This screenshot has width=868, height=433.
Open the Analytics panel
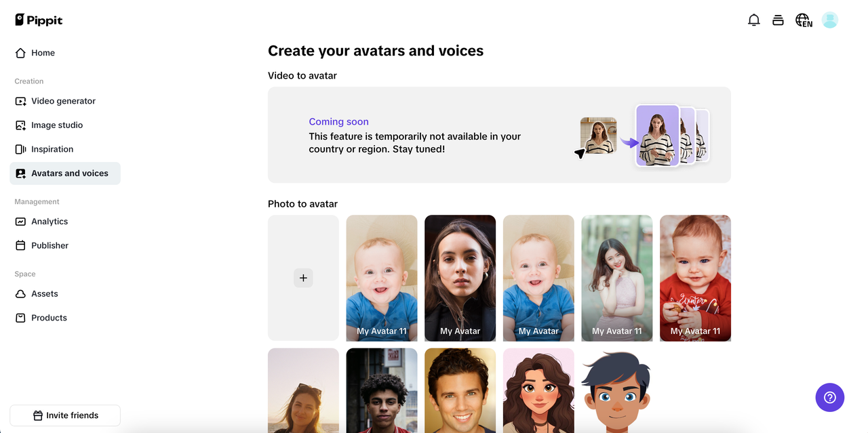pos(49,221)
